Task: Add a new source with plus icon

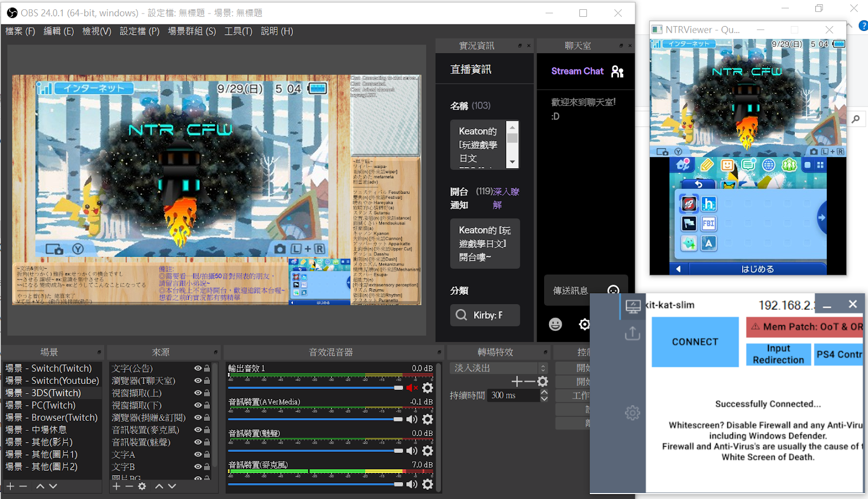Action: point(117,486)
